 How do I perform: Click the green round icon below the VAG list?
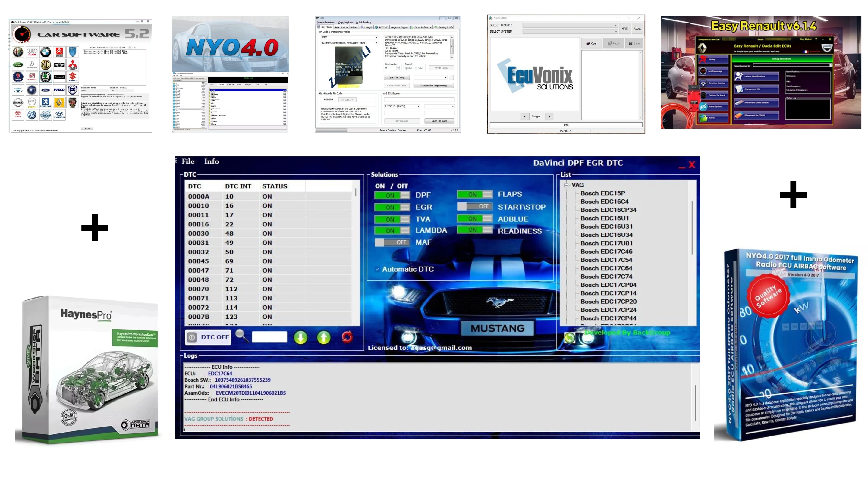[569, 337]
